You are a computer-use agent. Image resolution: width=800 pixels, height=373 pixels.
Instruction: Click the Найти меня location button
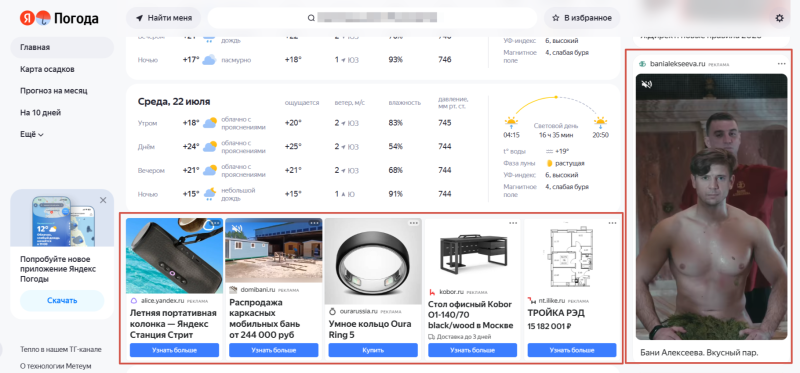pos(163,18)
